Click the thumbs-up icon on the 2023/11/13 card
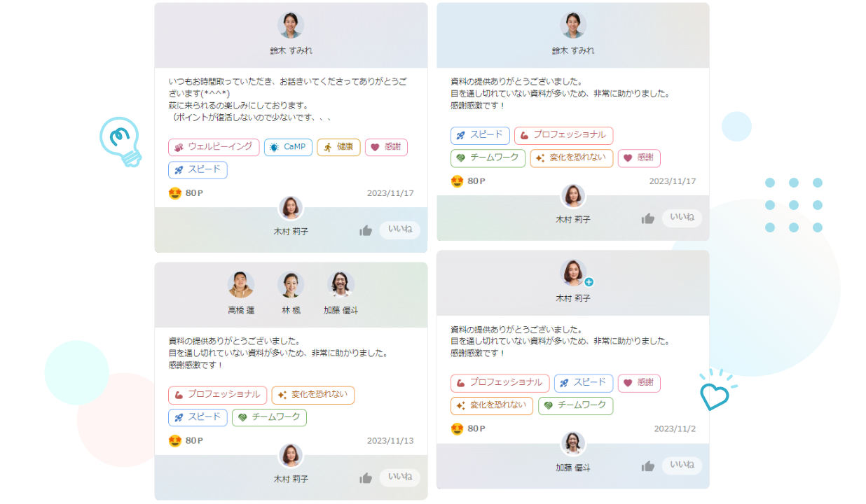866x504 pixels. coord(366,478)
